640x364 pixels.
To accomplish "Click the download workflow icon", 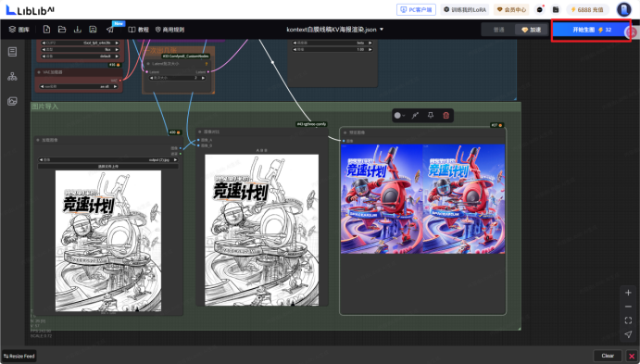I will [77, 30].
